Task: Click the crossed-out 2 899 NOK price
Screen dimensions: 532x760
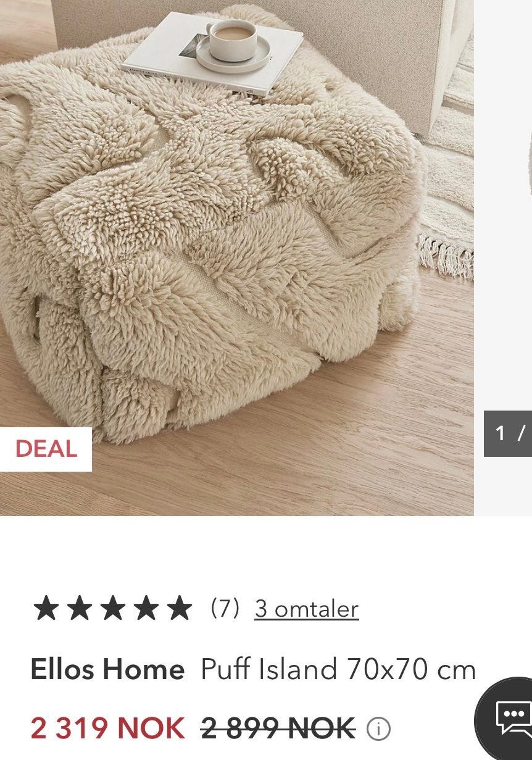Action: [x=278, y=729]
